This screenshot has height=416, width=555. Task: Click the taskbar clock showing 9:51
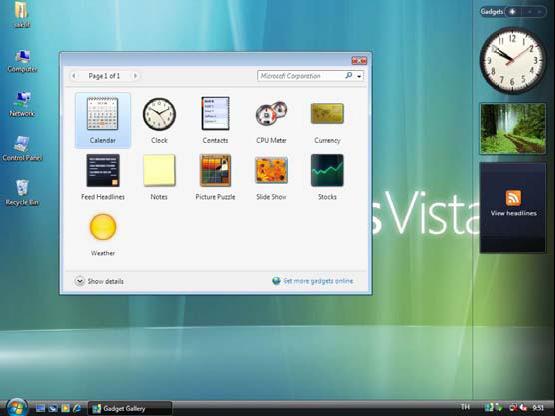pyautogui.click(x=538, y=408)
